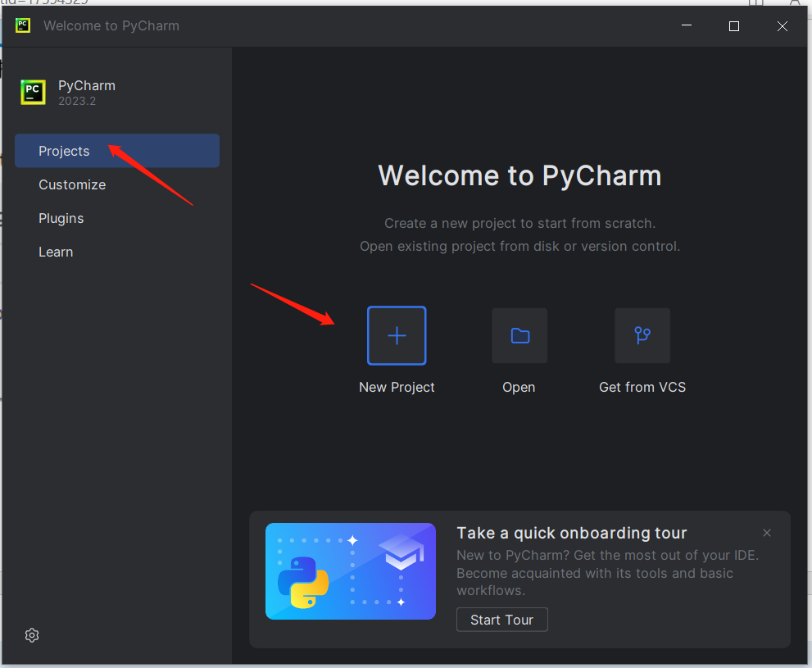Open the settings gear at bottom left
Screen dimensions: 812x668
(x=31, y=635)
